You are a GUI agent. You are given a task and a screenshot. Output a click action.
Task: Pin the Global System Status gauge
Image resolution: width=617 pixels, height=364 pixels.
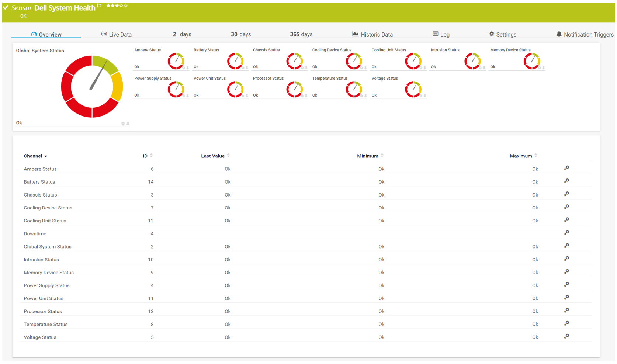point(128,124)
